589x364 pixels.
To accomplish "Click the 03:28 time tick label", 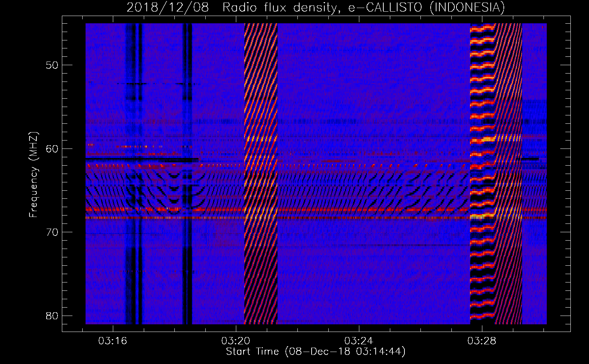I will pyautogui.click(x=482, y=341).
